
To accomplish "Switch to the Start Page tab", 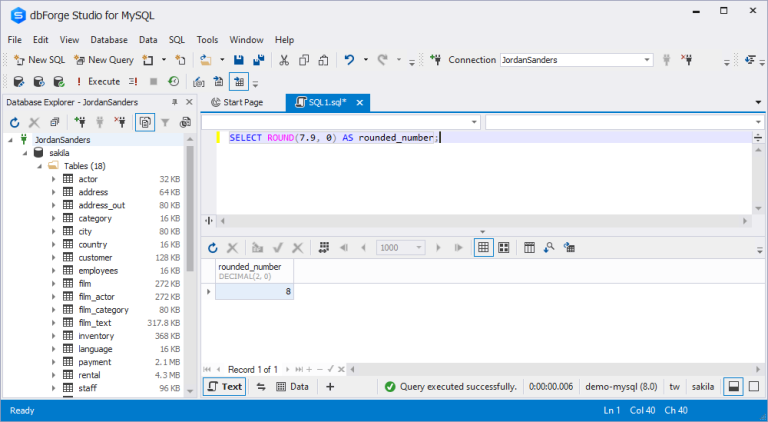I will point(238,102).
